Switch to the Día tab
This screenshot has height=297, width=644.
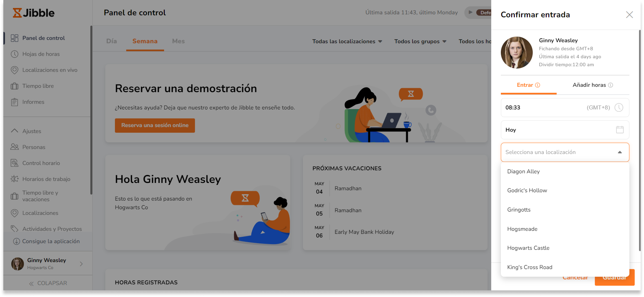click(111, 41)
